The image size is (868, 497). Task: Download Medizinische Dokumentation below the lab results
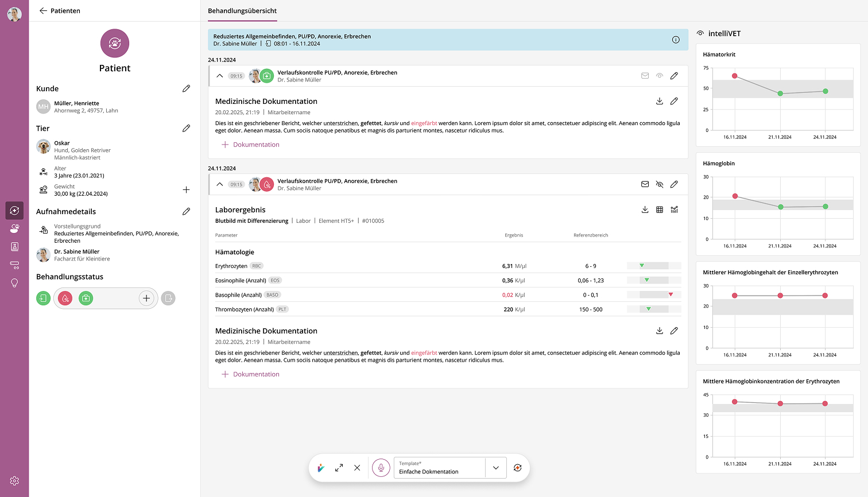click(x=660, y=331)
